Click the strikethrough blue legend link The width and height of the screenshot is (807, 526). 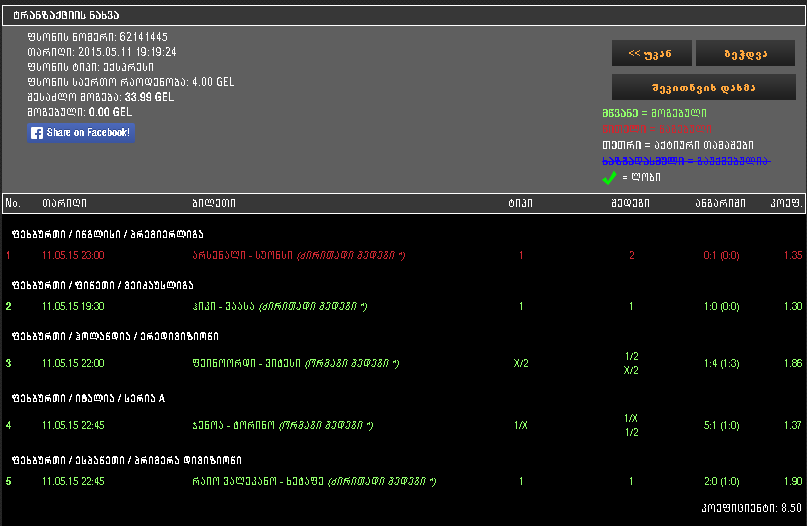coord(686,161)
